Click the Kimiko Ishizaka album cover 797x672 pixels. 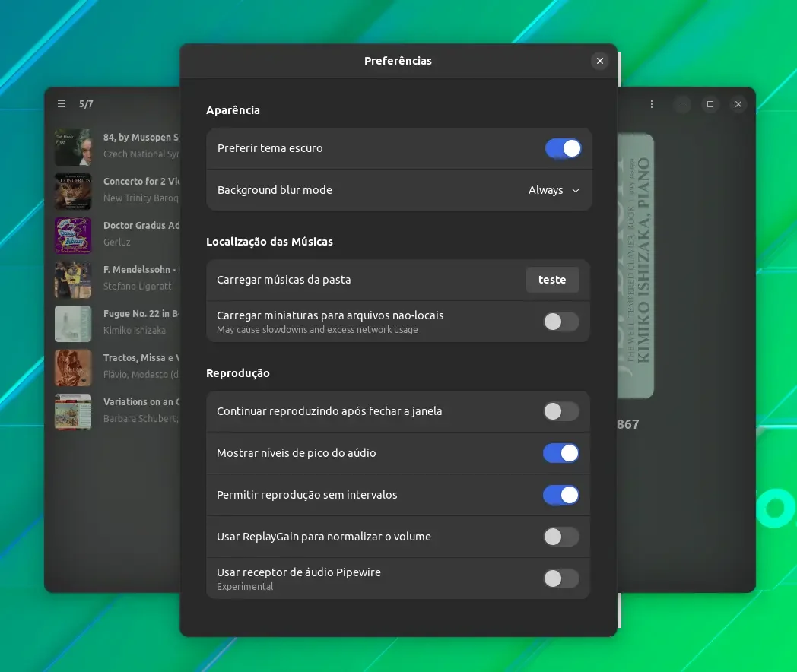tap(635, 265)
